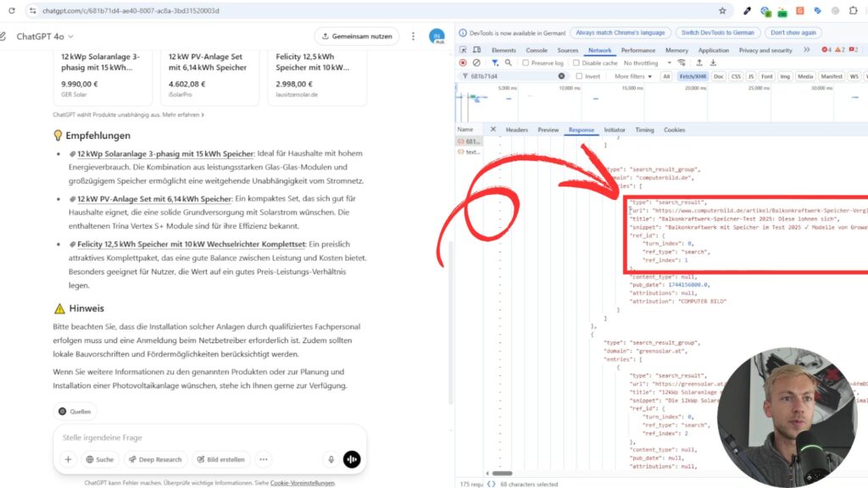Viewport: 868px width, 488px height.
Task: Clear the 681b71d4 filter text
Action: coord(561,76)
